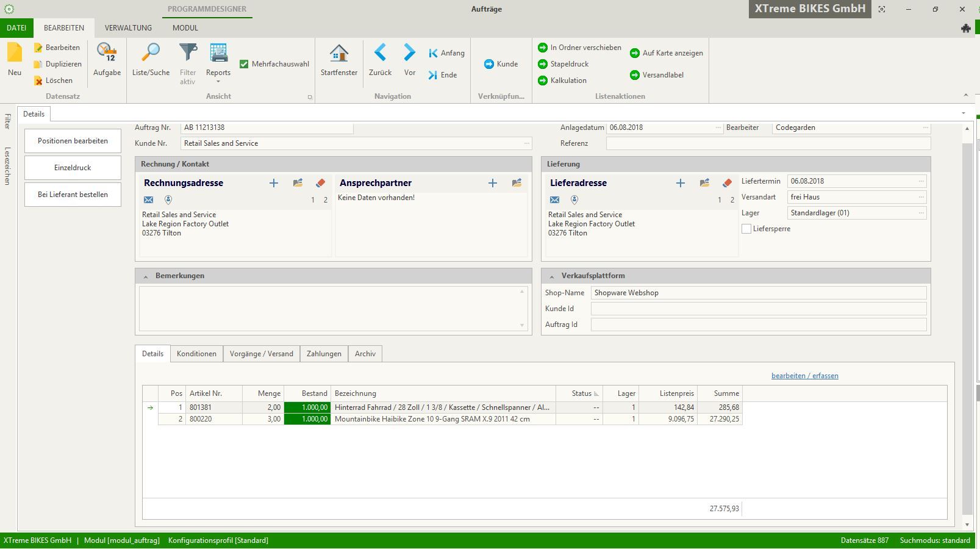Screen dimensions: 980x549
Task: Collapse the Verkaufsplattform section
Action: click(552, 276)
